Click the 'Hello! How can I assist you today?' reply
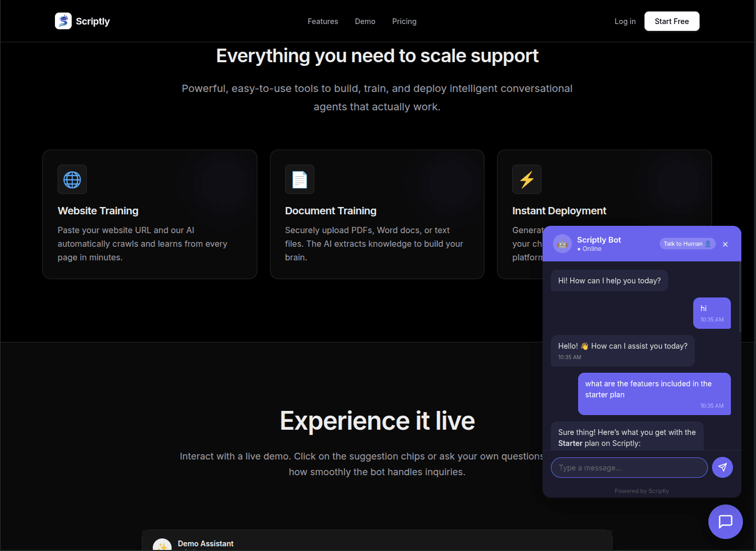This screenshot has width=756, height=551. [623, 351]
